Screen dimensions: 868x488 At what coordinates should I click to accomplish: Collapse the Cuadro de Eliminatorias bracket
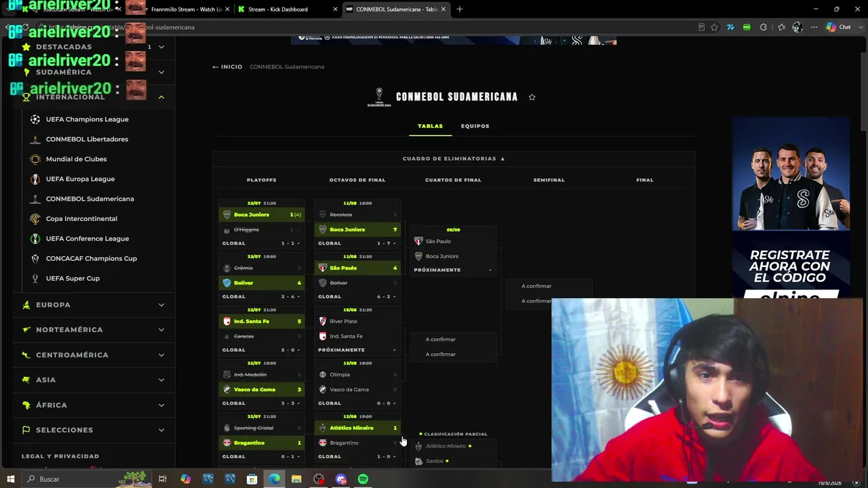pyautogui.click(x=454, y=159)
